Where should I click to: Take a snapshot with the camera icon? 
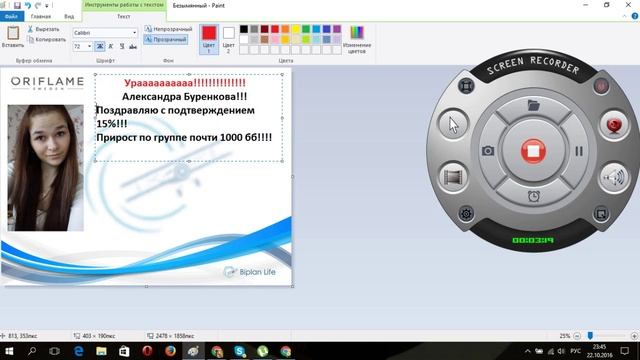[488, 151]
